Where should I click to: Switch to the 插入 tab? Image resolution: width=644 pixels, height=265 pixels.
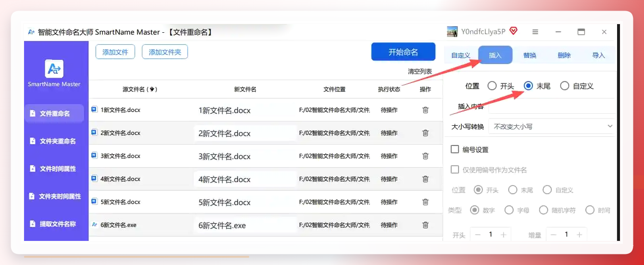click(x=495, y=55)
